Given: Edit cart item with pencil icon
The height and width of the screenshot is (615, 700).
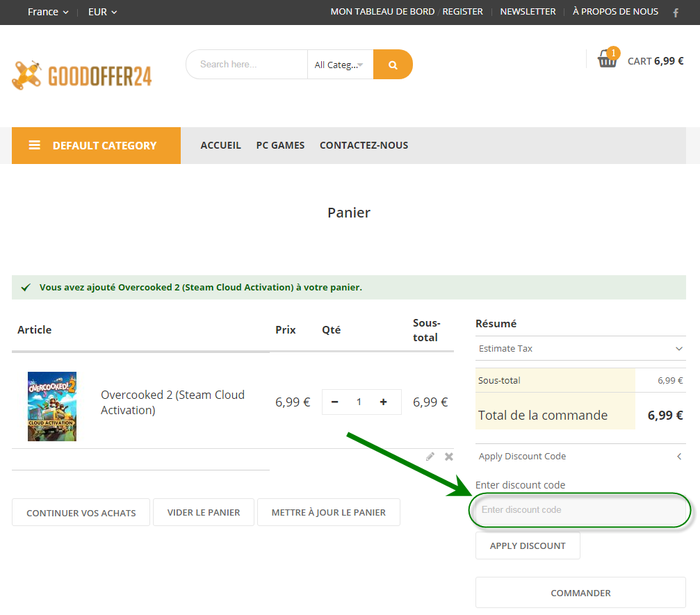Looking at the screenshot, I should pos(430,456).
